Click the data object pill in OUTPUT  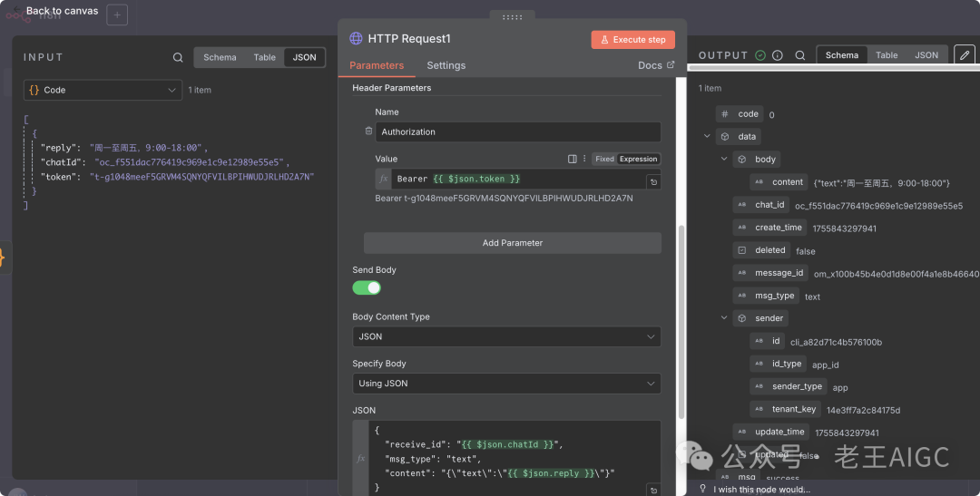(738, 136)
